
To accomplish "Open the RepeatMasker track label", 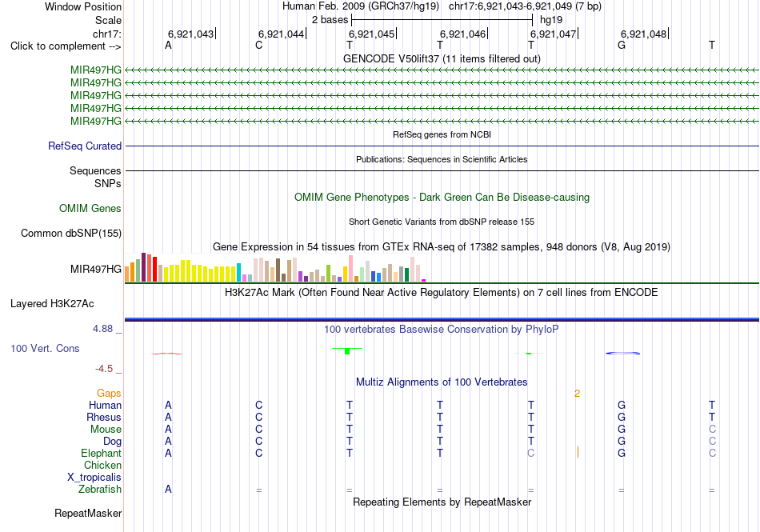I will 88,513.
